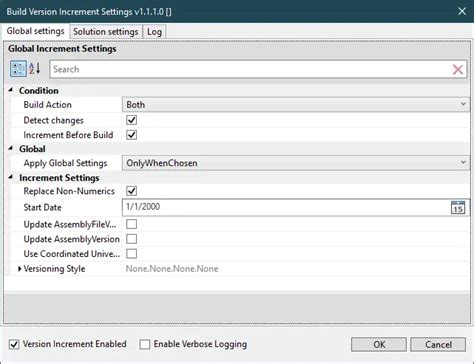This screenshot has width=474, height=364.
Task: Clear the search box with red X
Action: pyautogui.click(x=458, y=69)
